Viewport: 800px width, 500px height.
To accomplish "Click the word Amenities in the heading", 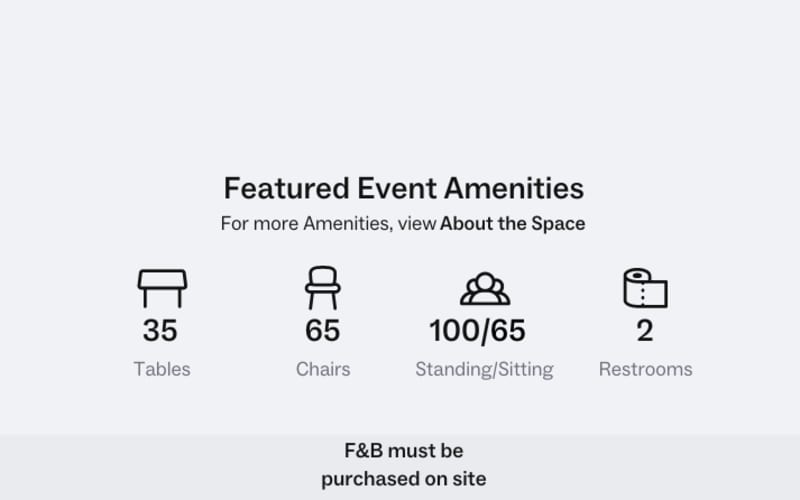I will coord(514,188).
